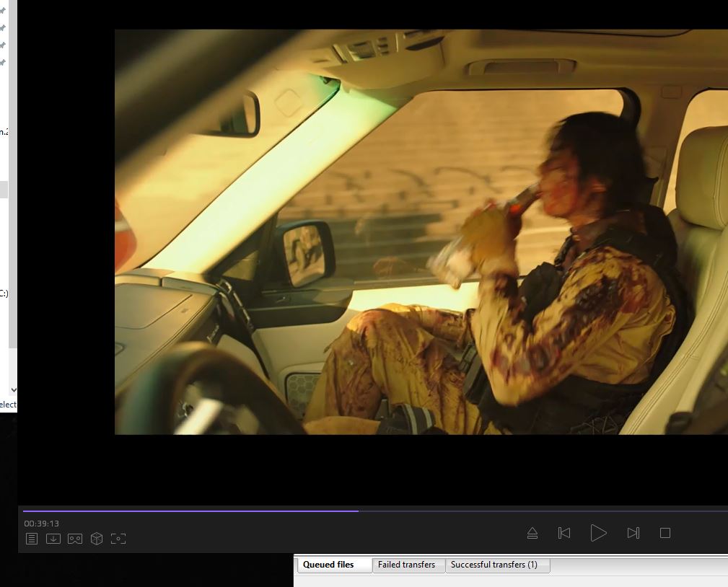
Task: Open the playlist panel icon
Action: (x=32, y=539)
